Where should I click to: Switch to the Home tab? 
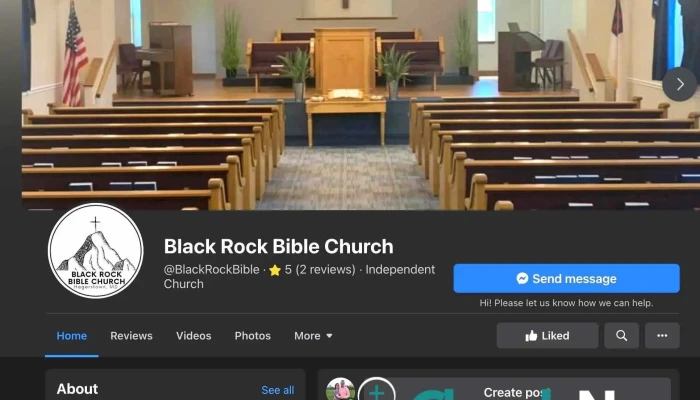[x=71, y=336]
